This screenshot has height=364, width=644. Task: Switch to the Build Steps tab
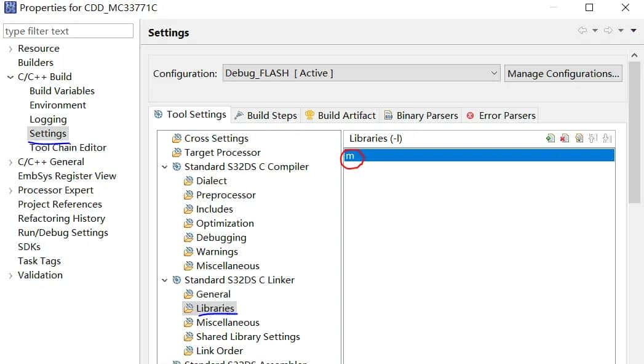(266, 115)
